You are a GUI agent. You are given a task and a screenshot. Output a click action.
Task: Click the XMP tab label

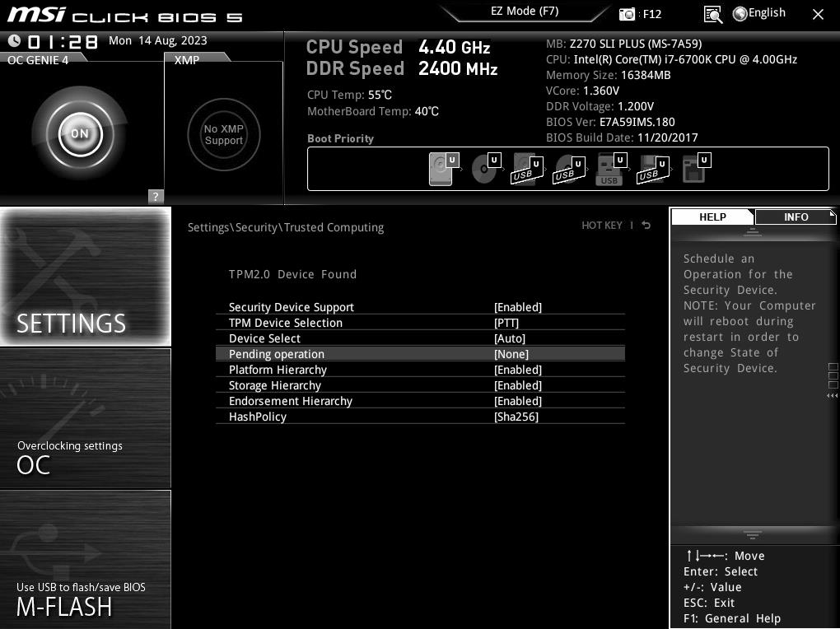(186, 59)
